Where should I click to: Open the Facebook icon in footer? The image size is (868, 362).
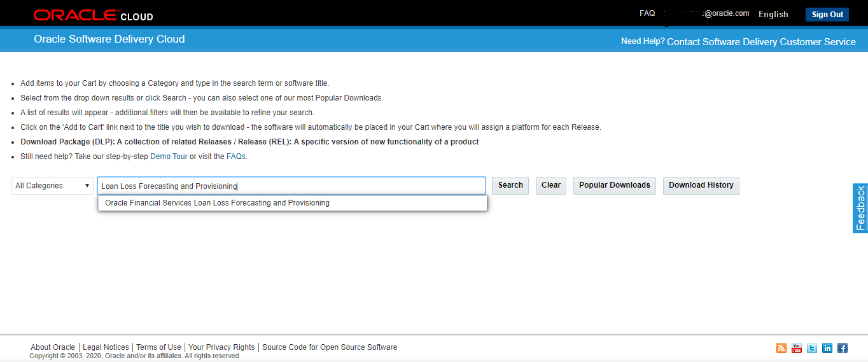pyautogui.click(x=843, y=348)
